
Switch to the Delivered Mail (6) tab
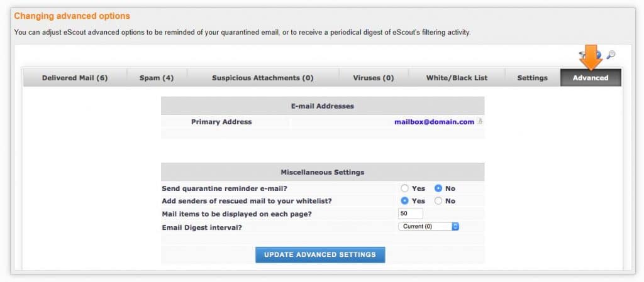click(75, 78)
